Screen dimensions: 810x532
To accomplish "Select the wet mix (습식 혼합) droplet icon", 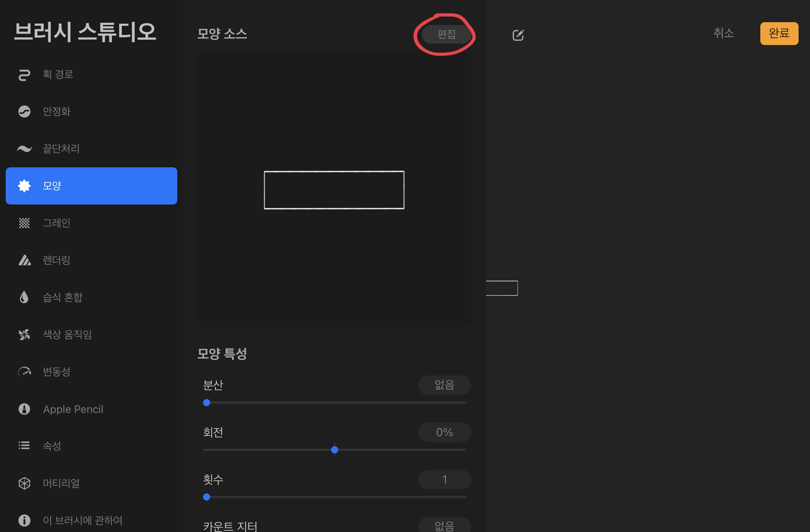I will click(24, 297).
